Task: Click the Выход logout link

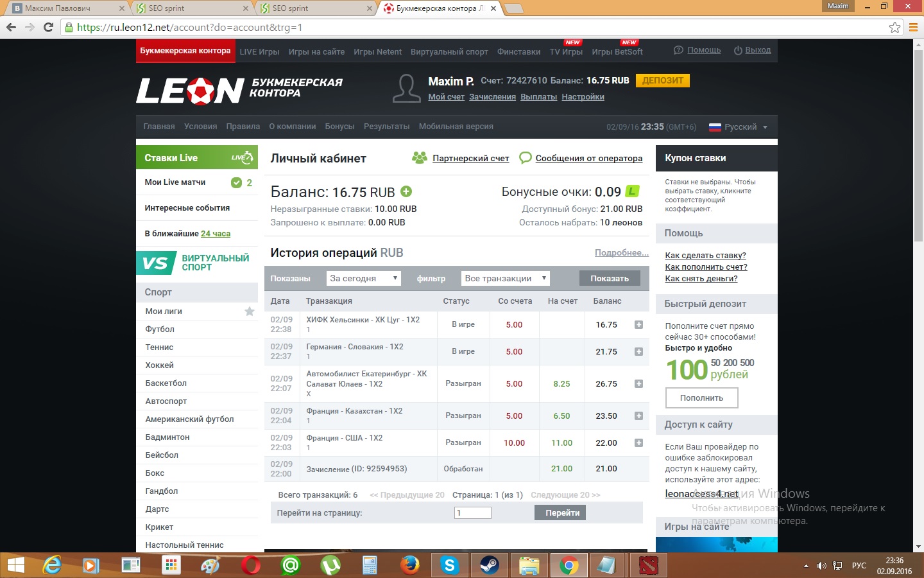Action: click(x=758, y=50)
